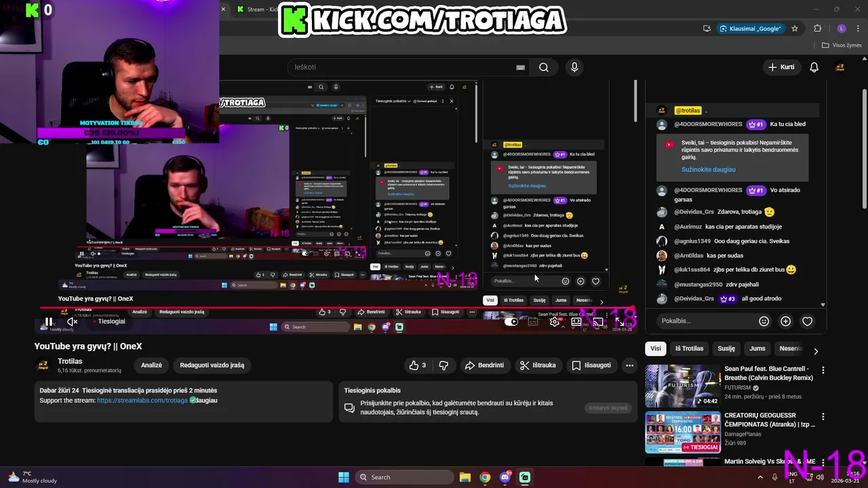Create a clip with Ištrauka

pos(538,365)
